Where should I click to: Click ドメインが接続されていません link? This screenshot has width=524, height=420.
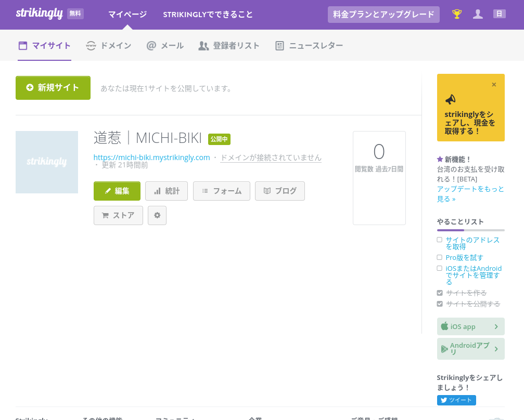(x=271, y=157)
